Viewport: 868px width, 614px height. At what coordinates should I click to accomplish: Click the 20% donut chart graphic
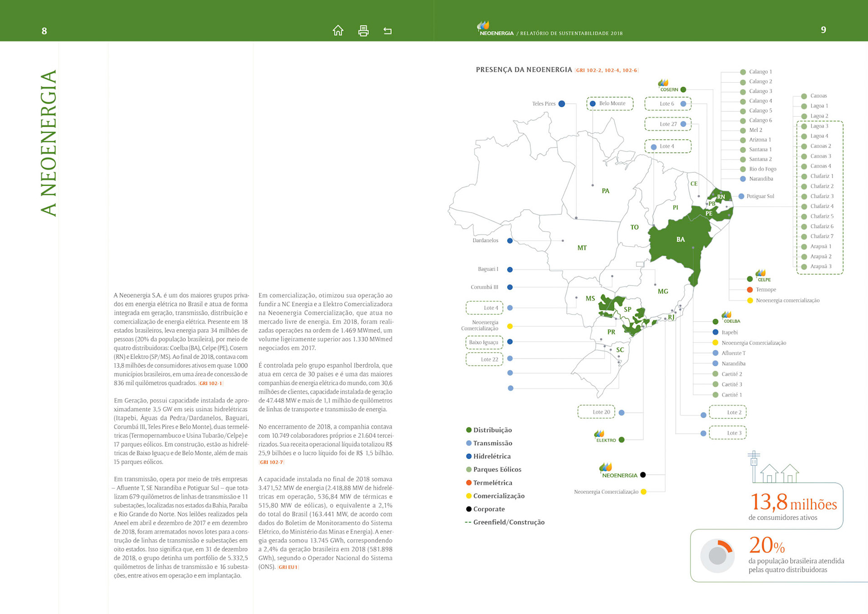717,555
